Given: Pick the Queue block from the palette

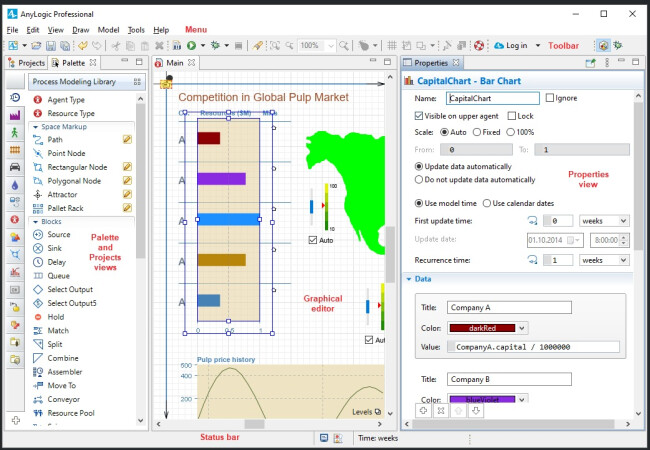Looking at the screenshot, I should click(x=57, y=275).
